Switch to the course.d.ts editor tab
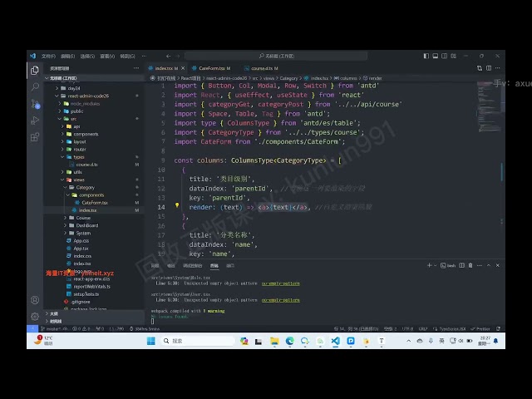The width and height of the screenshot is (532, 399). click(x=264, y=68)
